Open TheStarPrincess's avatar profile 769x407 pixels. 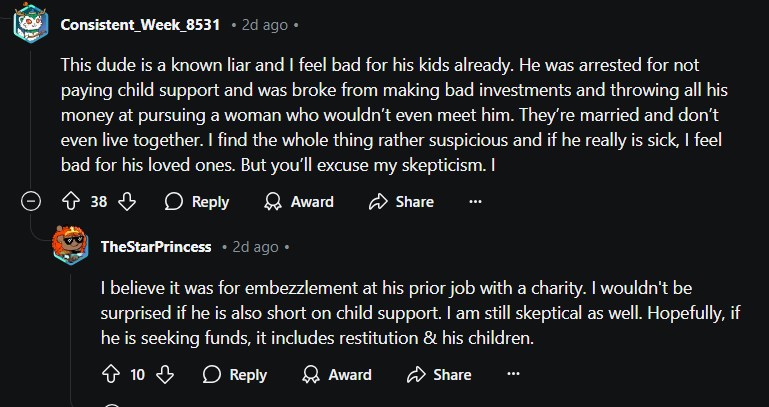pyautogui.click(x=71, y=246)
